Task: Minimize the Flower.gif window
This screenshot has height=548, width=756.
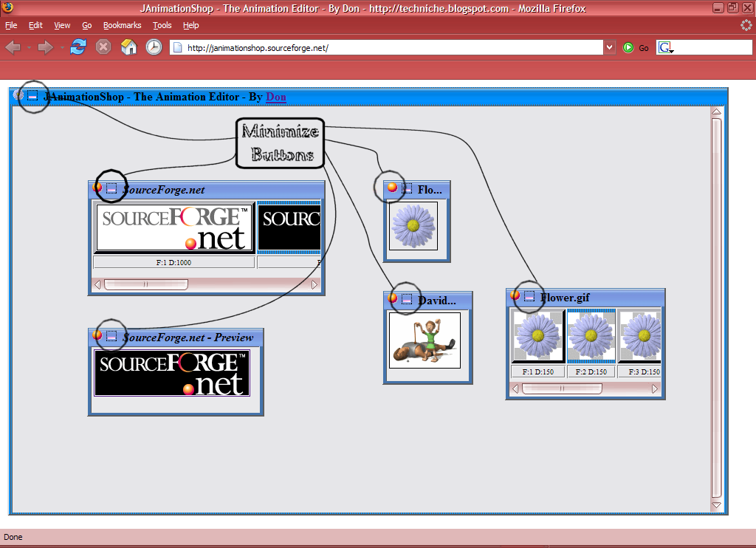Action: 529,296
